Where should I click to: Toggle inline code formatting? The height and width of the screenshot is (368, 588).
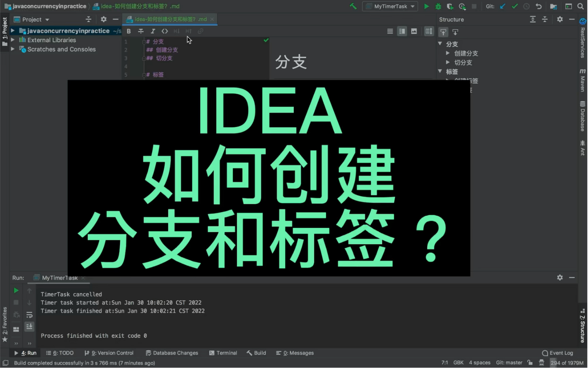click(164, 31)
